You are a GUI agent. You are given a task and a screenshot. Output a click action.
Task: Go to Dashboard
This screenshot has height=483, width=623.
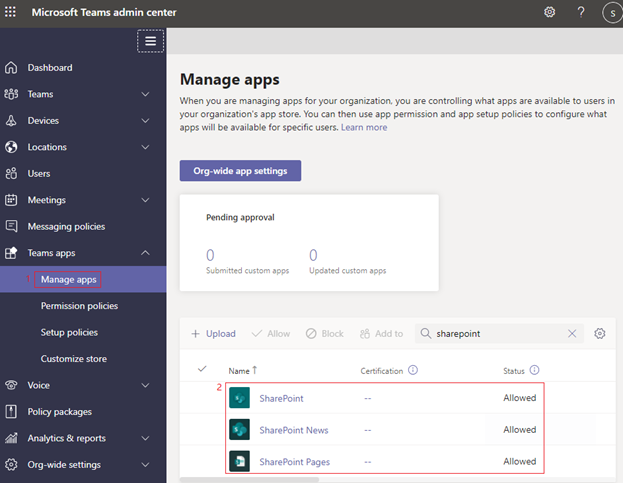[50, 68]
